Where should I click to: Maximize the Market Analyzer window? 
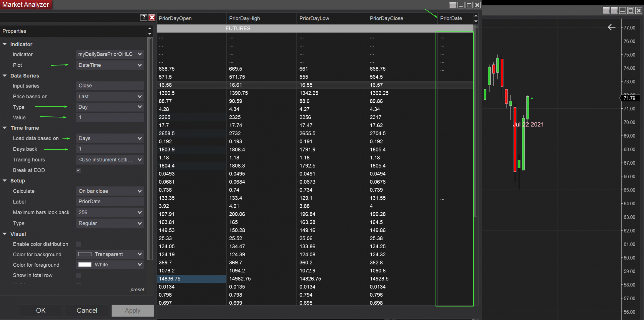pyautogui.click(x=469, y=5)
